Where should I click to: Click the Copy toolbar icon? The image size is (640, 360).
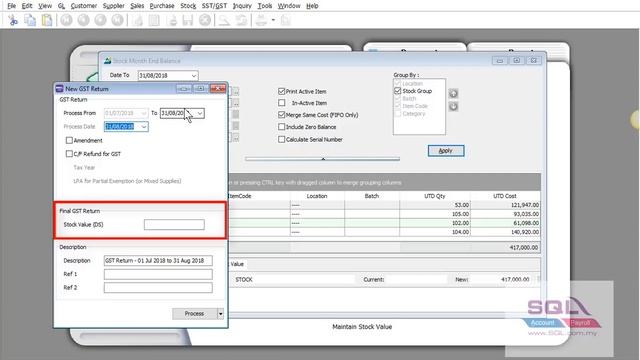tap(30, 20)
